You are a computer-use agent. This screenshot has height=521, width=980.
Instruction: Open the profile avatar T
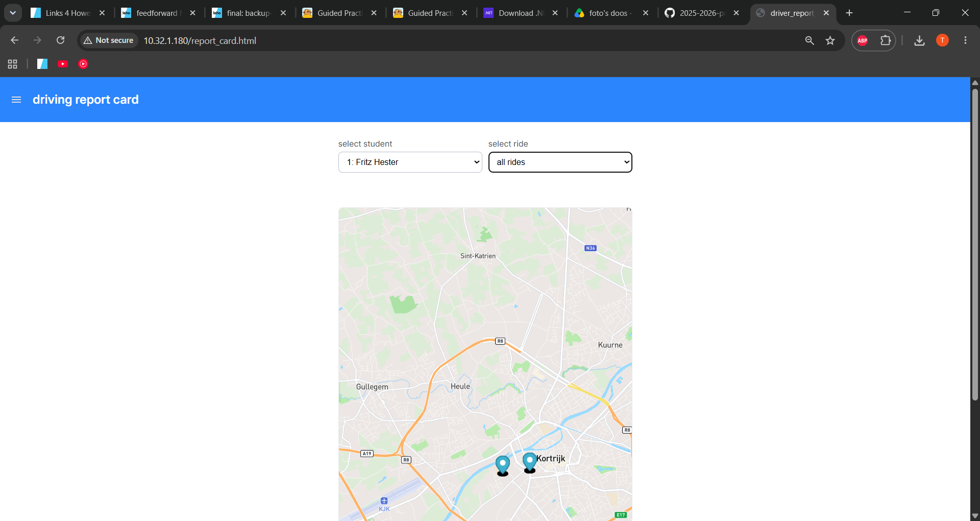[x=942, y=40]
